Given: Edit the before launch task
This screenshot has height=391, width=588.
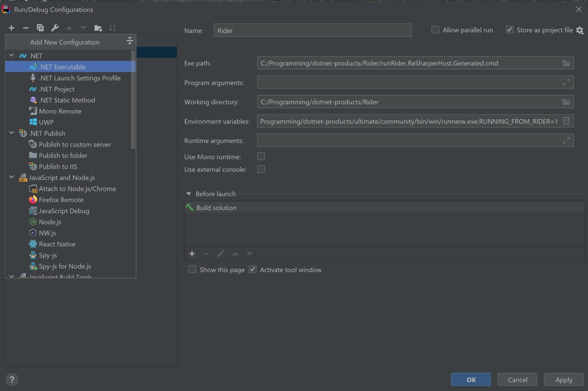Looking at the screenshot, I should tap(221, 254).
